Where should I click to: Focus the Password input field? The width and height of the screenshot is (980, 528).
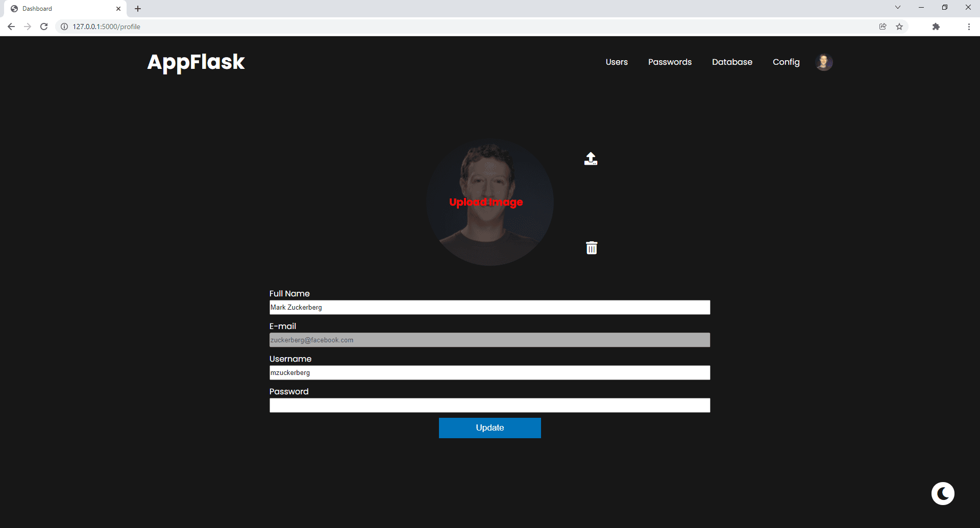(490, 405)
